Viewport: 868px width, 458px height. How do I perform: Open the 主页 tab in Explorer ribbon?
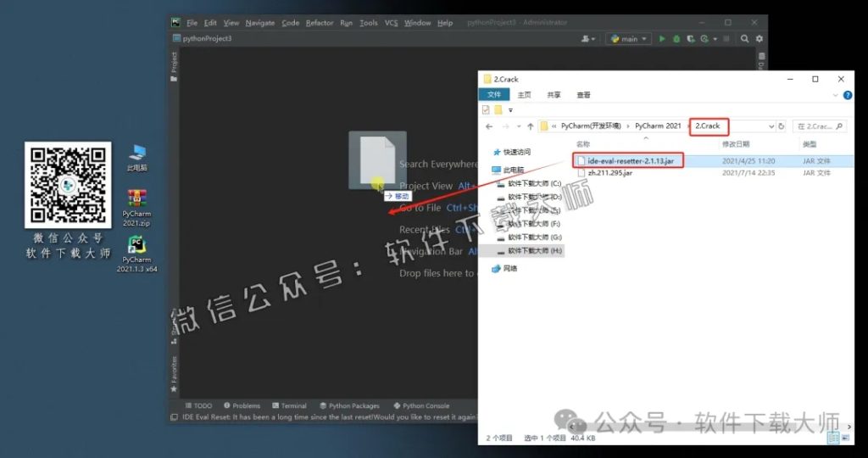coord(524,95)
